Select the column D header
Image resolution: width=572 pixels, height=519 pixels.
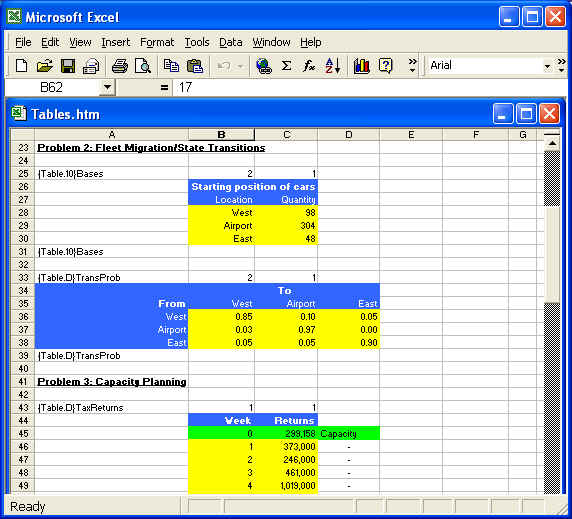(x=348, y=135)
